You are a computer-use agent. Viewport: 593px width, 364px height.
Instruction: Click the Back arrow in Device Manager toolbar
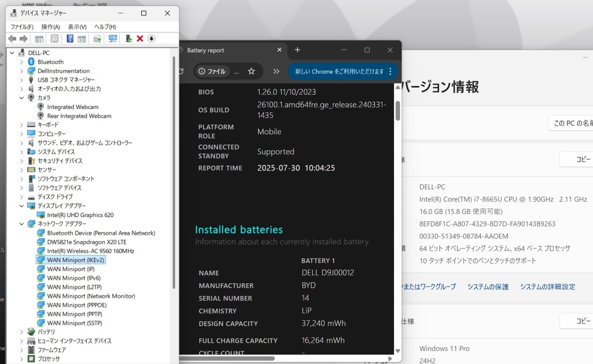point(12,38)
